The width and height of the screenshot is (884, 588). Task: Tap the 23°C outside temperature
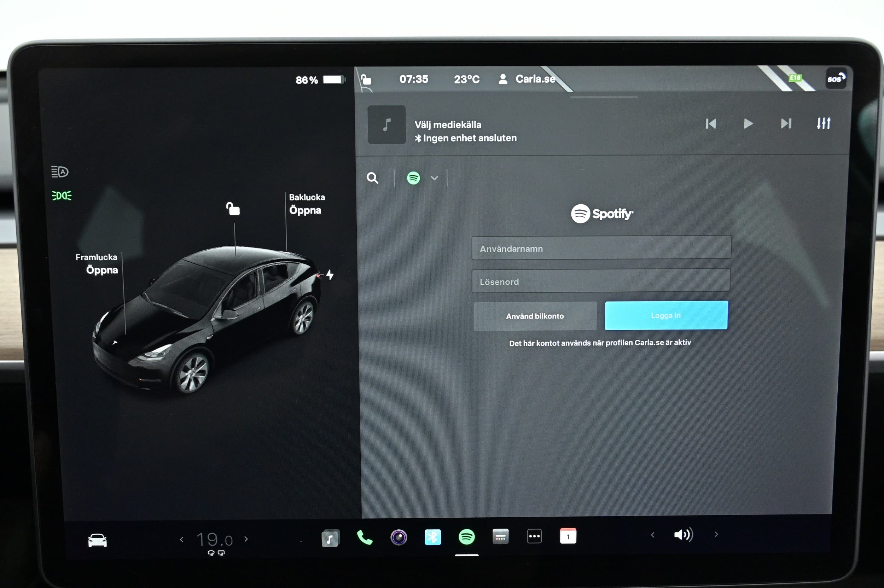tap(466, 79)
